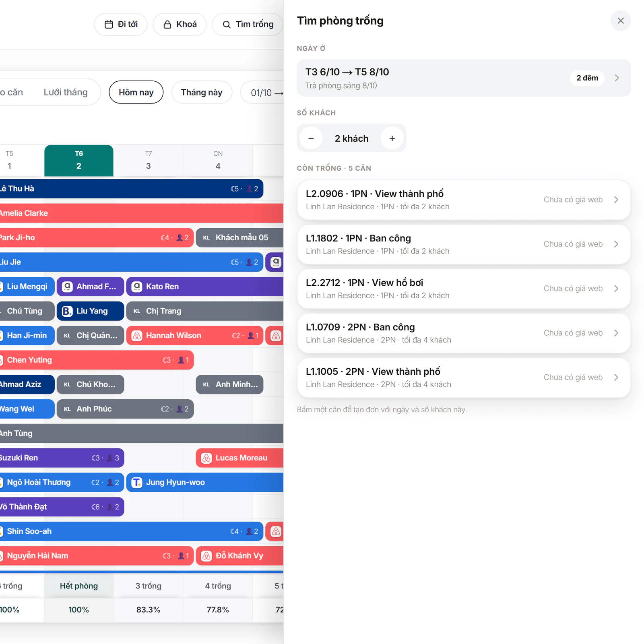Click the magnifier icon in Tìm trống
644x644 pixels.
tap(227, 25)
